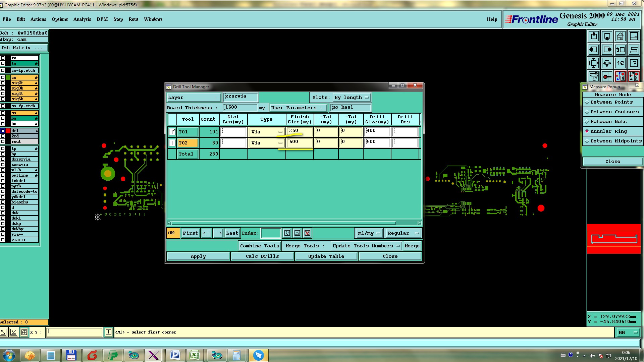Toggle the checkbox for the 2rd layer

[3, 136]
